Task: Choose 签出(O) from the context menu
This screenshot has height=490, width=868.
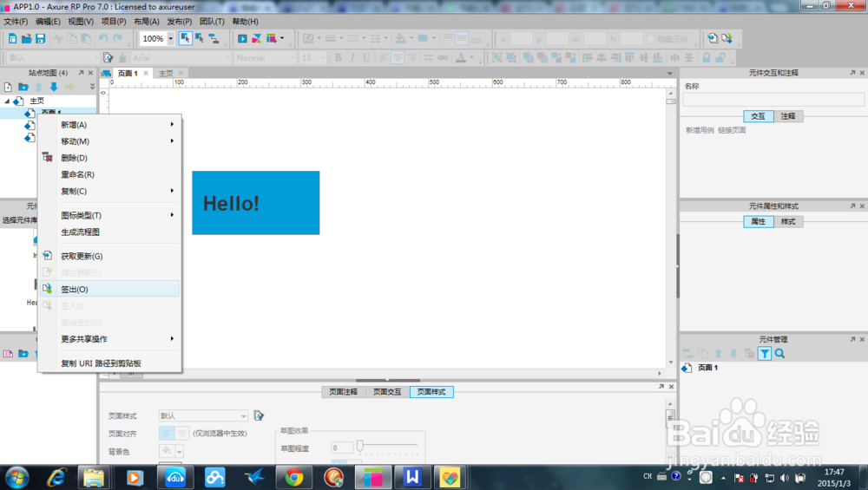Action: pyautogui.click(x=109, y=290)
